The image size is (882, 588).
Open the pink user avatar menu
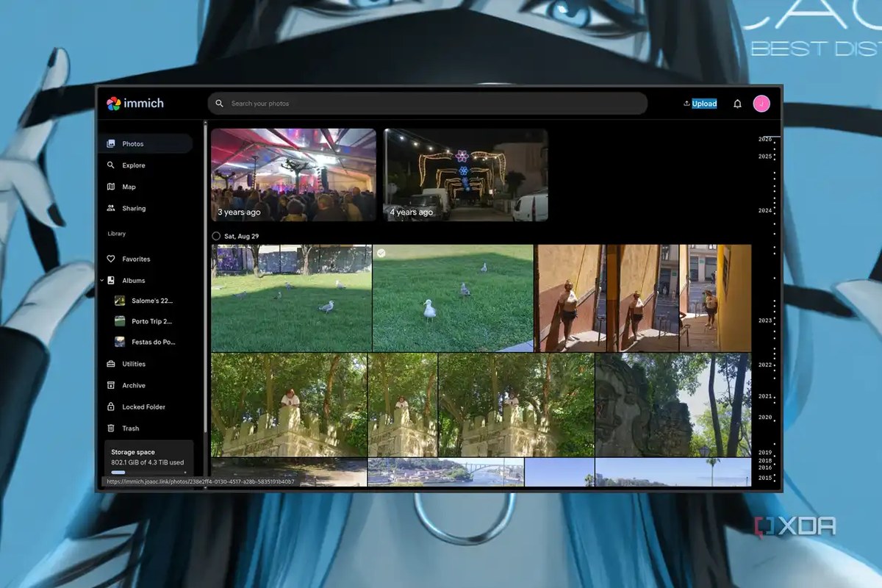[x=761, y=104]
